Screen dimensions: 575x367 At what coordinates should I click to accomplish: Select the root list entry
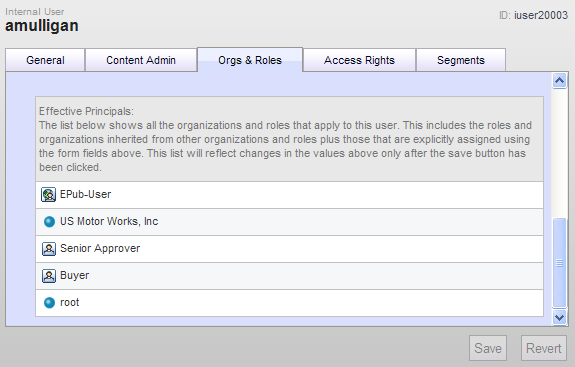tap(289, 303)
